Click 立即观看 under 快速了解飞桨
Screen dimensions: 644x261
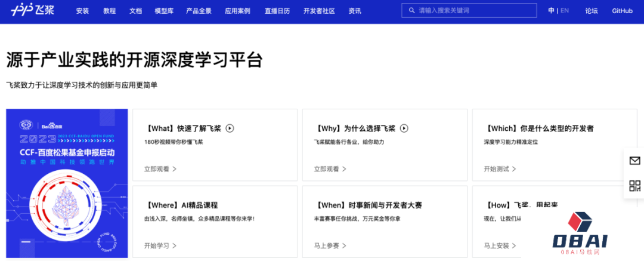[x=156, y=169]
